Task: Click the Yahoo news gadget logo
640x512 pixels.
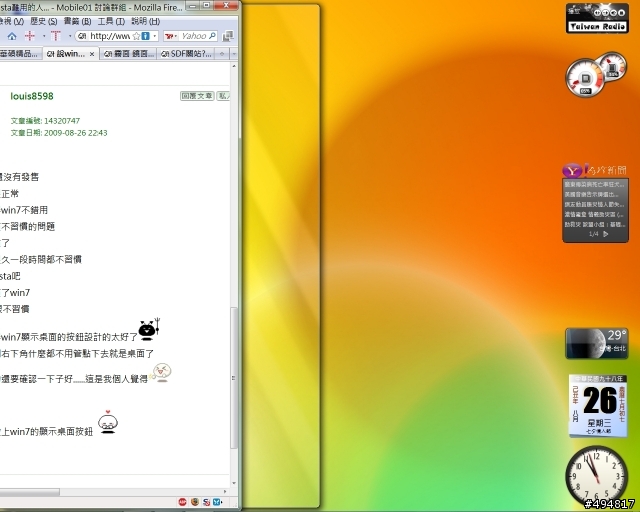Action: (x=573, y=171)
